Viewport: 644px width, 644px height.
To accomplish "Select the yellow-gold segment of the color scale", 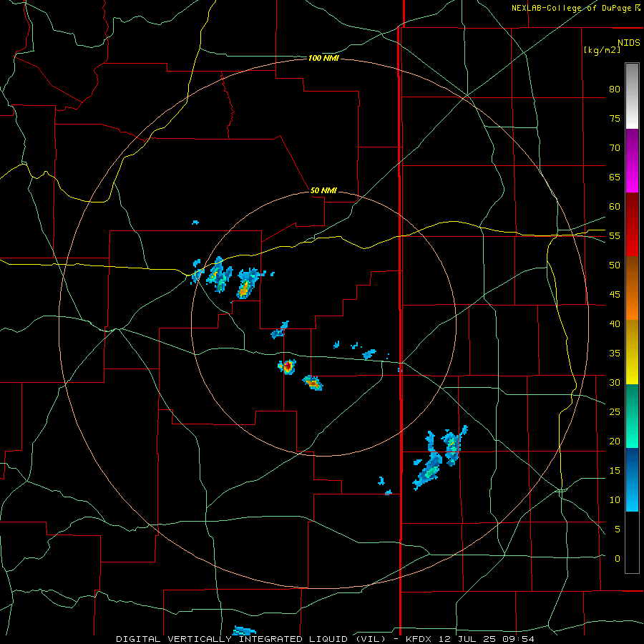I will [x=632, y=352].
